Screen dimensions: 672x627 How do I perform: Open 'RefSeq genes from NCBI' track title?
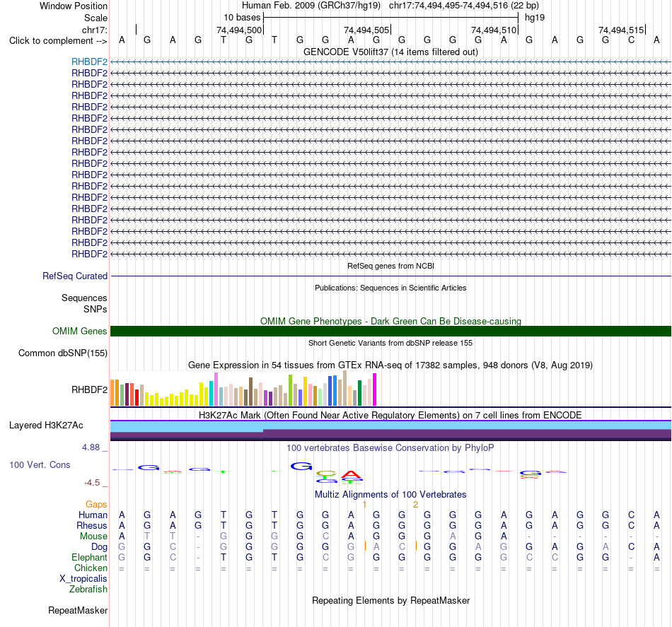pos(390,266)
